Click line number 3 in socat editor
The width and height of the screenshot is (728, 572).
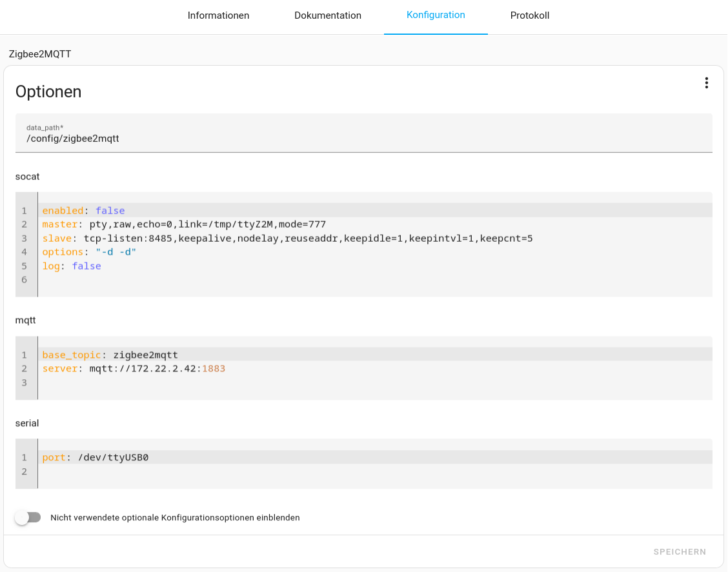tap(24, 238)
